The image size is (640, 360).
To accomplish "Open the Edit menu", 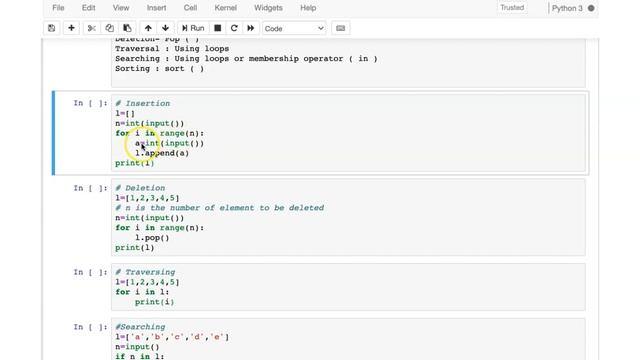I will pos(89,8).
